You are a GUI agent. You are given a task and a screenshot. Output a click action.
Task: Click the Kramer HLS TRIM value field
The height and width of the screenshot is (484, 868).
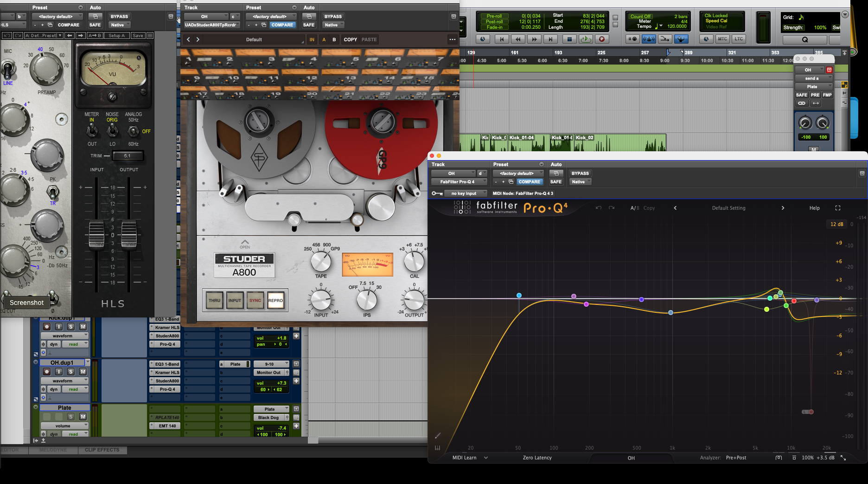coord(128,156)
